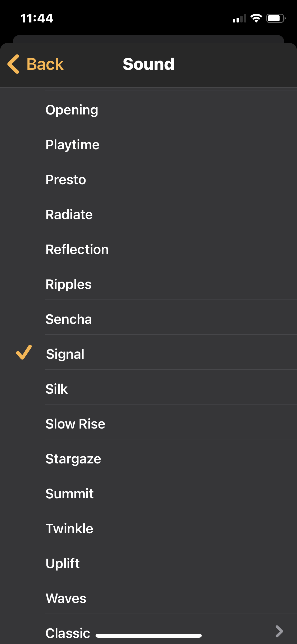This screenshot has height=644, width=297.
Task: Expand Classic with the right chevron
Action: 279,631
